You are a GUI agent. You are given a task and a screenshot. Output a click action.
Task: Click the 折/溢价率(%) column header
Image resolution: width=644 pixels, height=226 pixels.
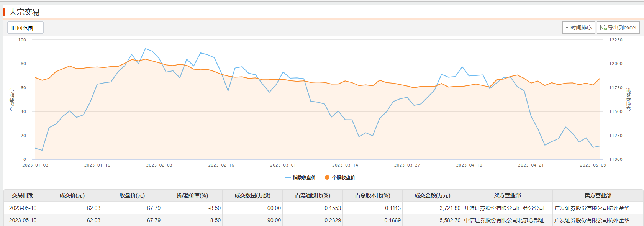coord(192,195)
